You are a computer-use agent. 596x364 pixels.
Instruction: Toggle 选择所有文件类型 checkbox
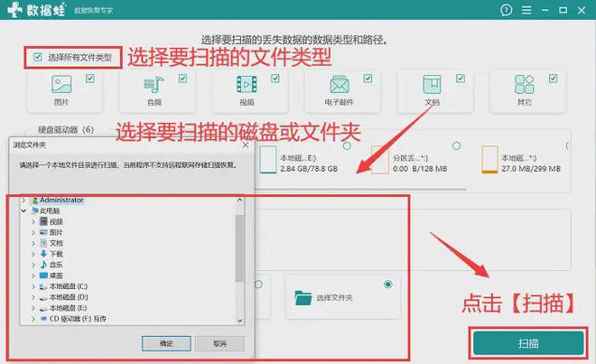(38, 57)
